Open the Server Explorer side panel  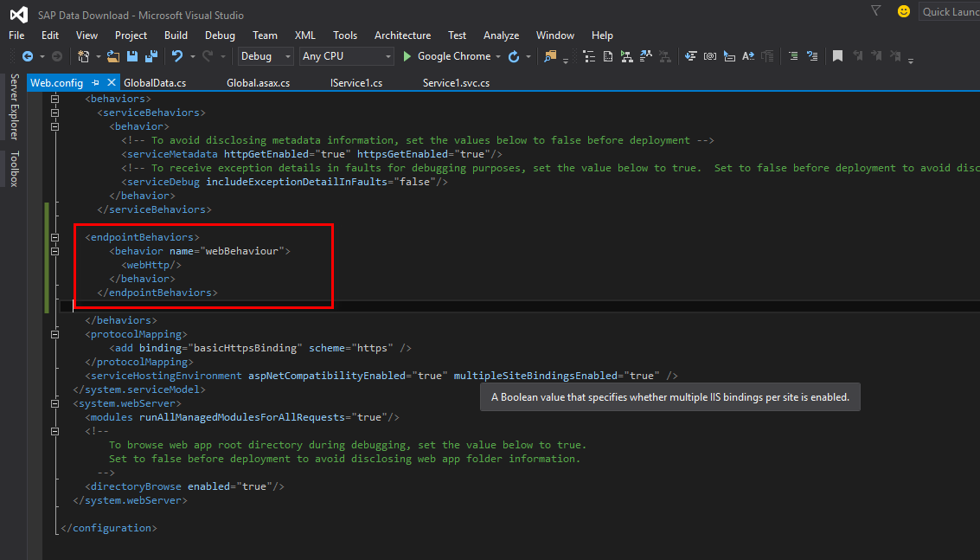click(x=14, y=104)
